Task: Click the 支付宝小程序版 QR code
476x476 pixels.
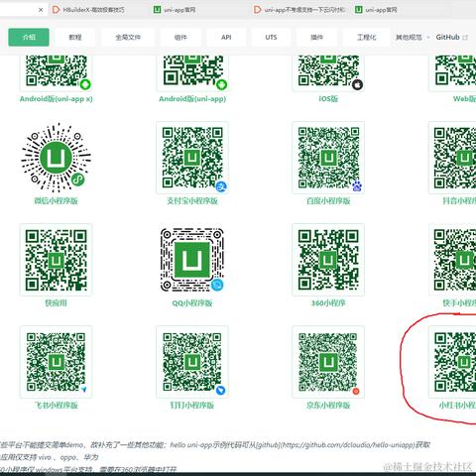Action: pos(192,158)
